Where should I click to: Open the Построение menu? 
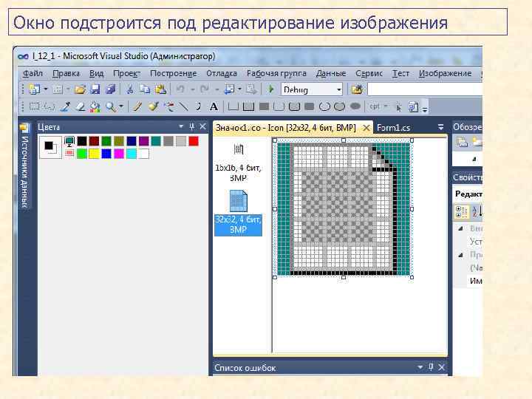173,73
